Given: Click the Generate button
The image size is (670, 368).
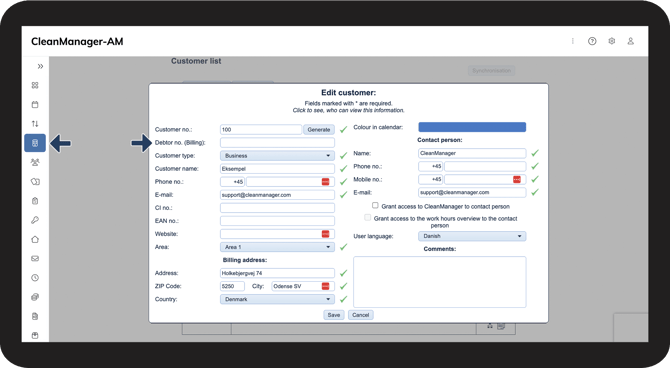Looking at the screenshot, I should click(319, 130).
